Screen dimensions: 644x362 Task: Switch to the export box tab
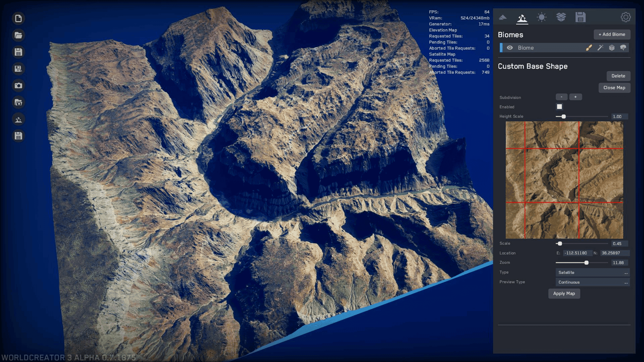point(560,17)
